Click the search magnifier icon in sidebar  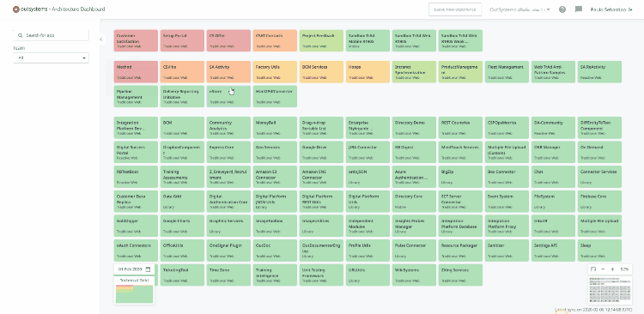pyautogui.click(x=20, y=35)
